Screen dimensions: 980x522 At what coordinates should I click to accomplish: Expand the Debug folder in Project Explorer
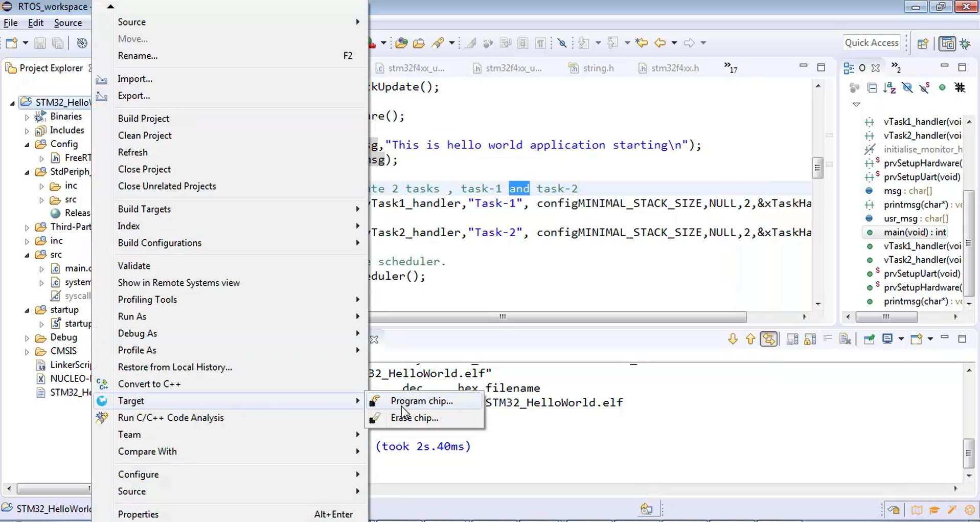(27, 338)
